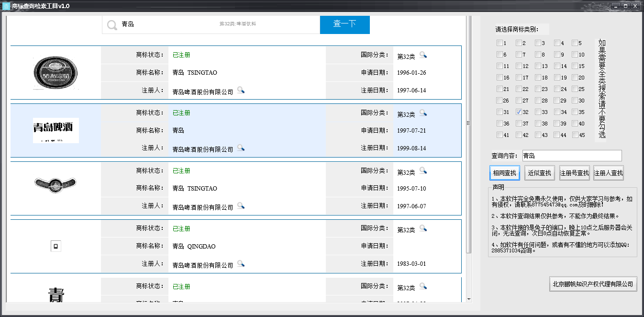Click the app icon in the title bar

click(x=6, y=6)
